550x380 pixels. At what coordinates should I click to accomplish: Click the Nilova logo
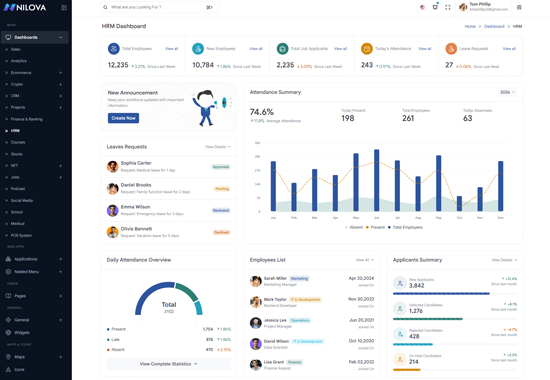(25, 7)
